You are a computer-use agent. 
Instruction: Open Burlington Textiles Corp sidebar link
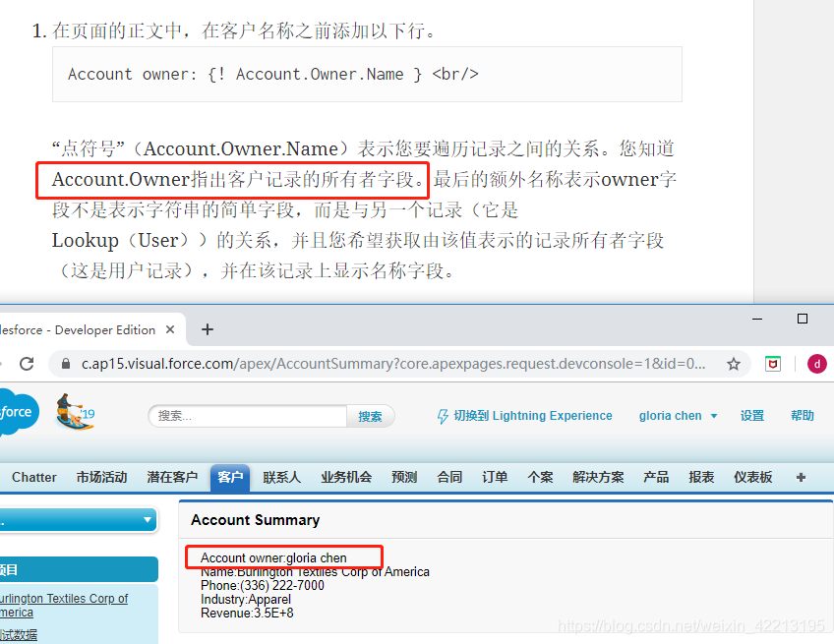(64, 606)
